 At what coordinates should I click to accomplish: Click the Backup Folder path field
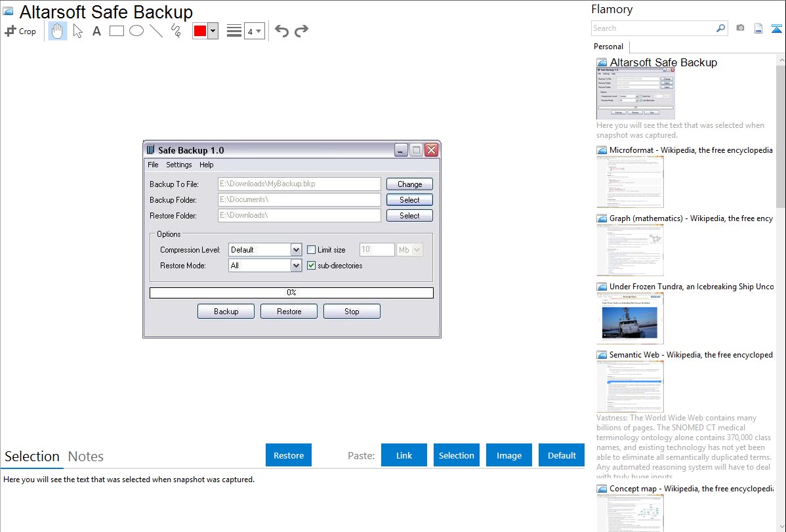click(299, 199)
